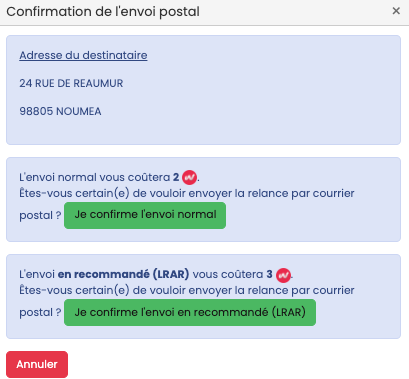409x379 pixels.
Task: Confirm the normal postal sending
Action: click(x=145, y=215)
